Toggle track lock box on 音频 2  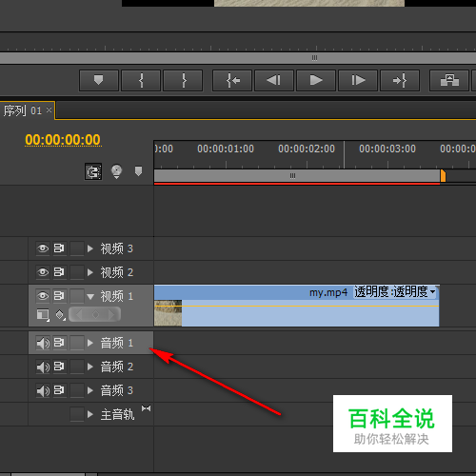77,367
